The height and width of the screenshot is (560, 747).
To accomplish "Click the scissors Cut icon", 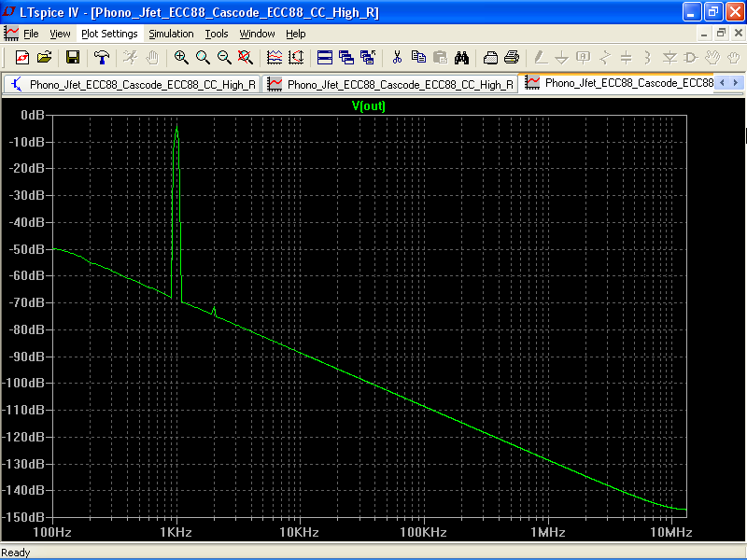I will [x=397, y=58].
